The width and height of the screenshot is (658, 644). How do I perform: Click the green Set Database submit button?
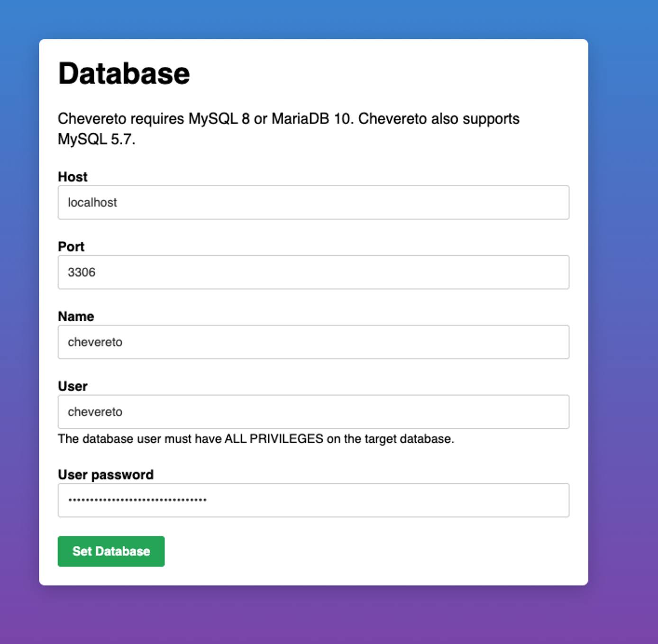(110, 551)
